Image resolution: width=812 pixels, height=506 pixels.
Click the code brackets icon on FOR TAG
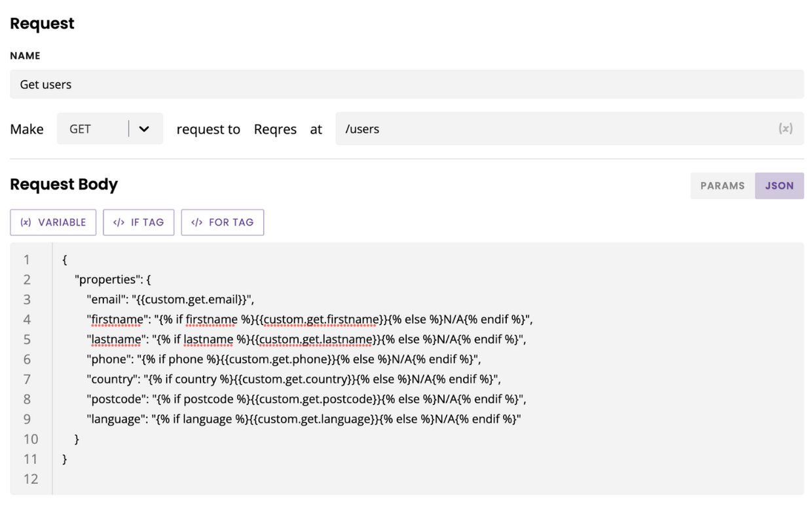[x=196, y=223]
